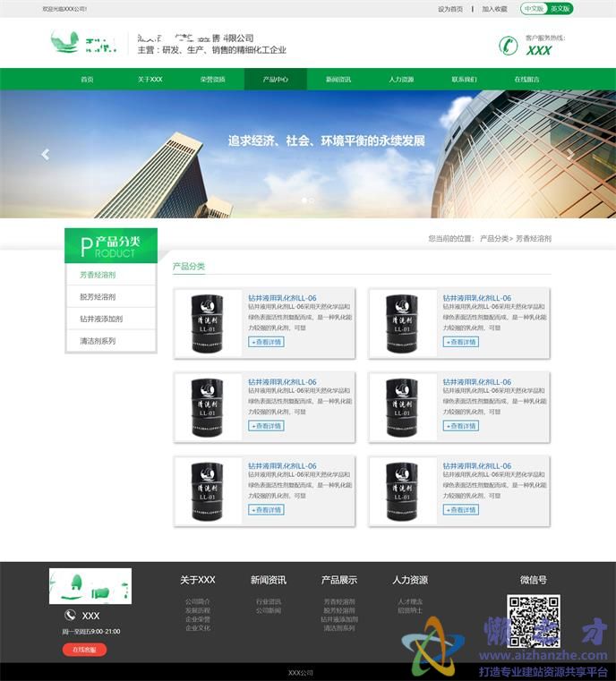Select 芳香烃溶剂 in the sidebar category list

point(98,275)
